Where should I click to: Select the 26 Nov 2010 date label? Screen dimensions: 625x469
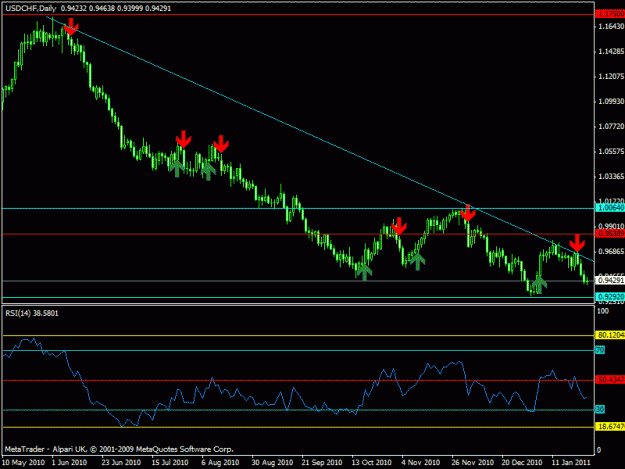(473, 463)
